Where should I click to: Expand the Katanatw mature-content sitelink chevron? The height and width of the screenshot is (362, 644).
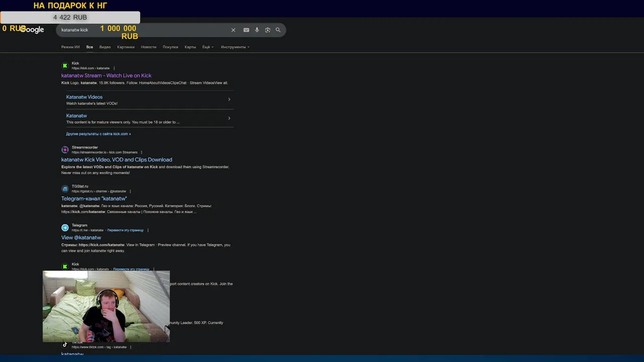(x=229, y=118)
